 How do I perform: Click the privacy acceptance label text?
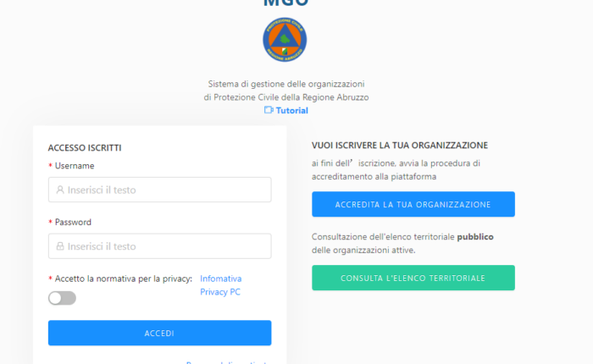124,279
